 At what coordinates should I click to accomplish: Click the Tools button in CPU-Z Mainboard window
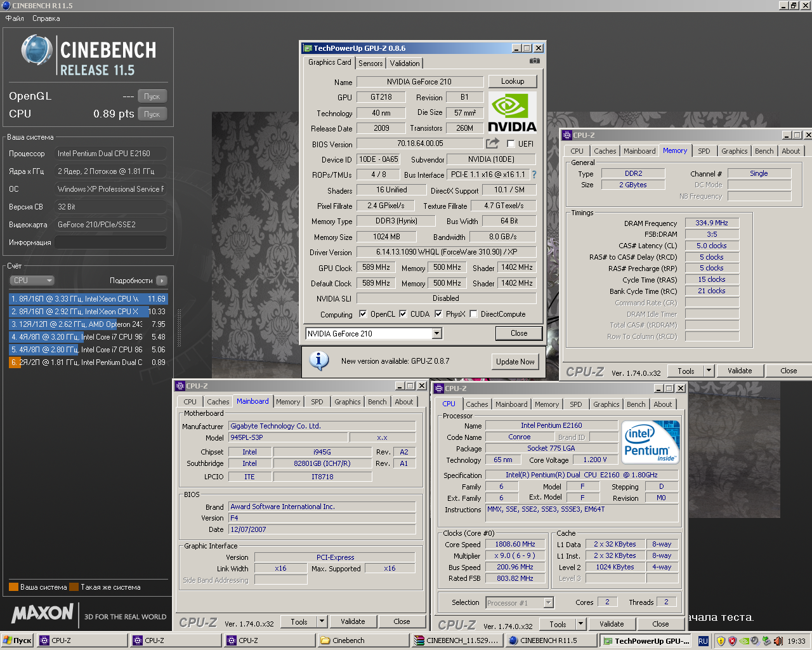point(299,621)
